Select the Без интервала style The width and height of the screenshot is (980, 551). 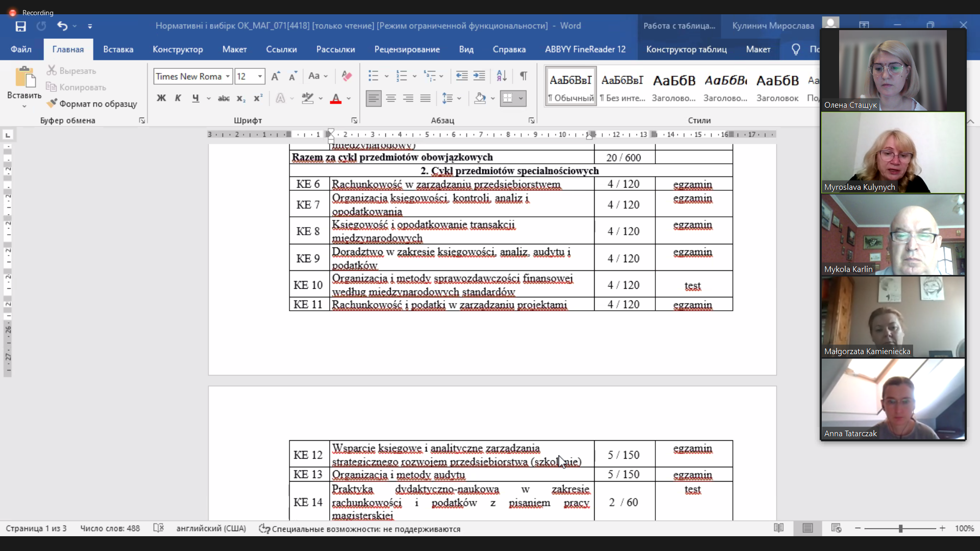pyautogui.click(x=622, y=87)
